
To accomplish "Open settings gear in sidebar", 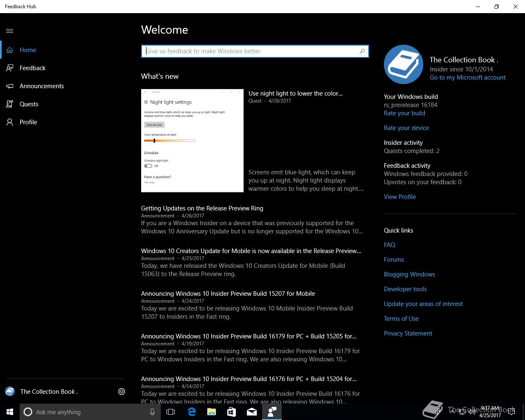I will coord(121,392).
